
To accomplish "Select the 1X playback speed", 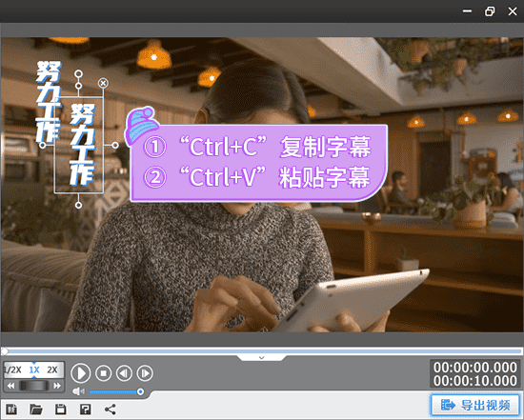I will click(x=34, y=370).
